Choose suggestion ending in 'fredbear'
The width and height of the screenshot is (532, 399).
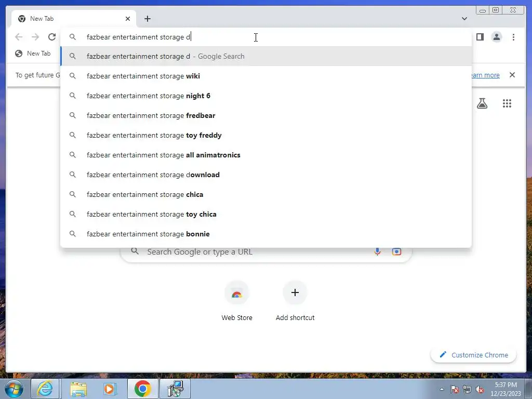click(x=266, y=115)
